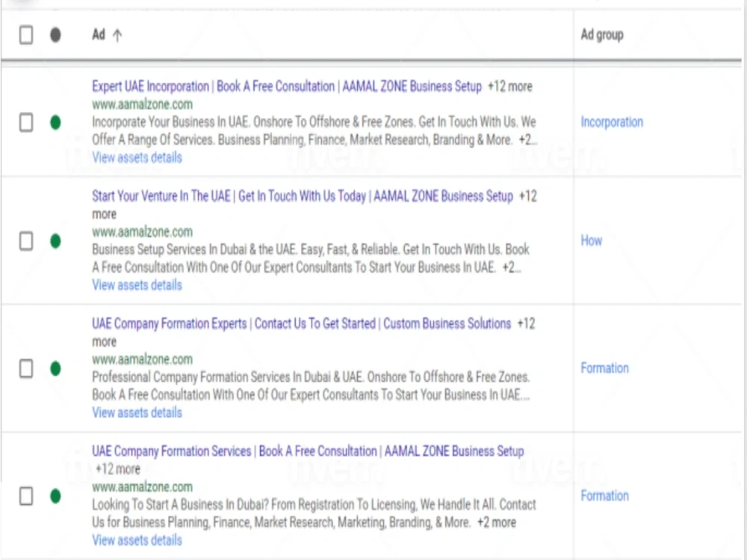747x560 pixels.
Task: View assets details for Expert UAE Incorporation ad
Action: 137,157
